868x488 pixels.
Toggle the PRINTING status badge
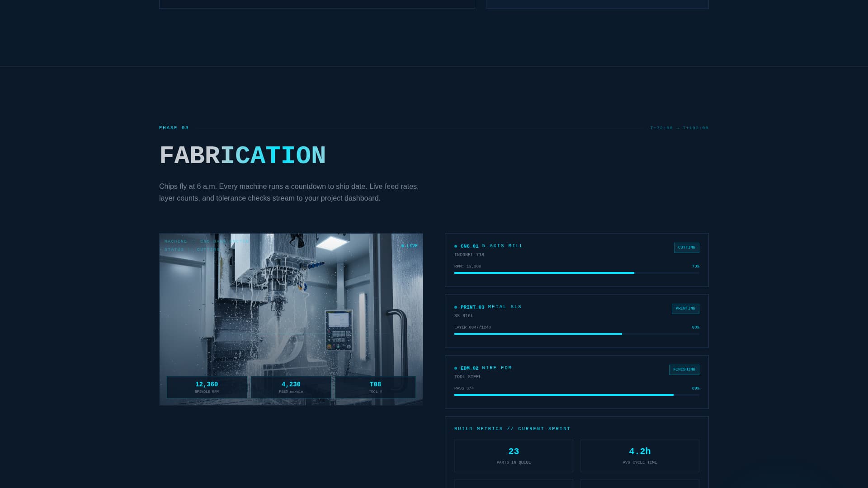pyautogui.click(x=685, y=309)
